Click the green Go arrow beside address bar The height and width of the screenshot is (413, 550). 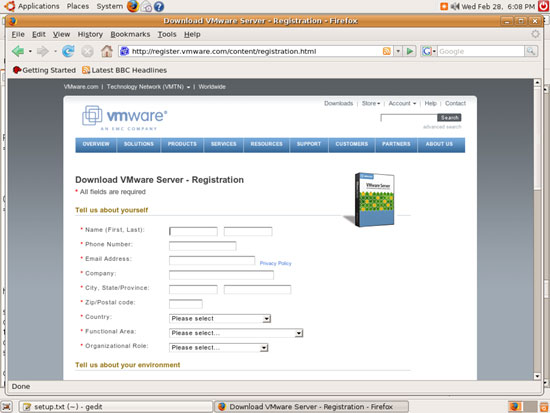point(409,51)
